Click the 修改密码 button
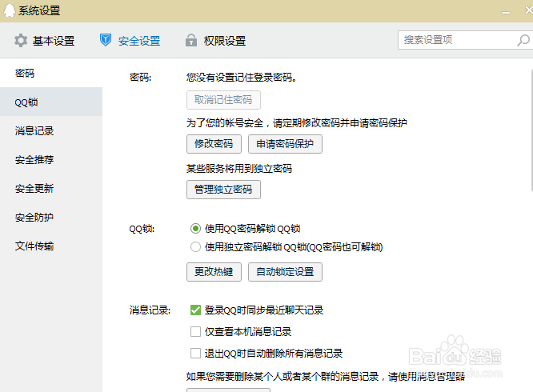Image resolution: width=533 pixels, height=392 pixels. pyautogui.click(x=214, y=144)
